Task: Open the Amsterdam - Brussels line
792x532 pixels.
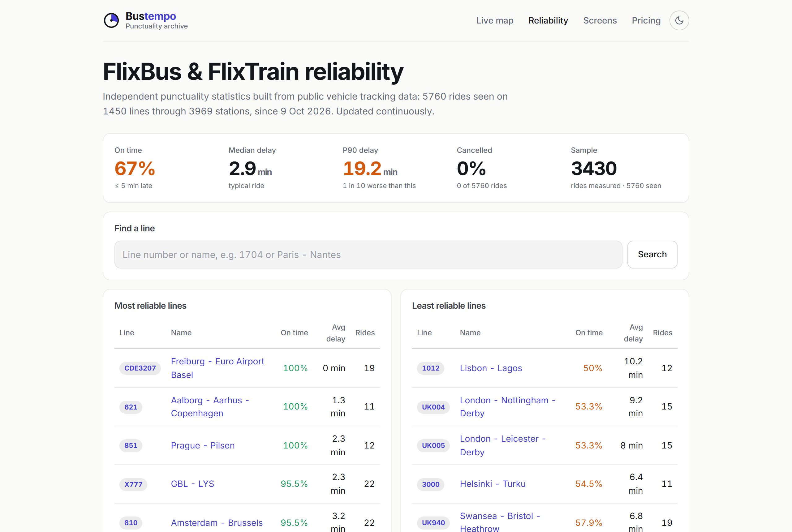Action: [217, 522]
